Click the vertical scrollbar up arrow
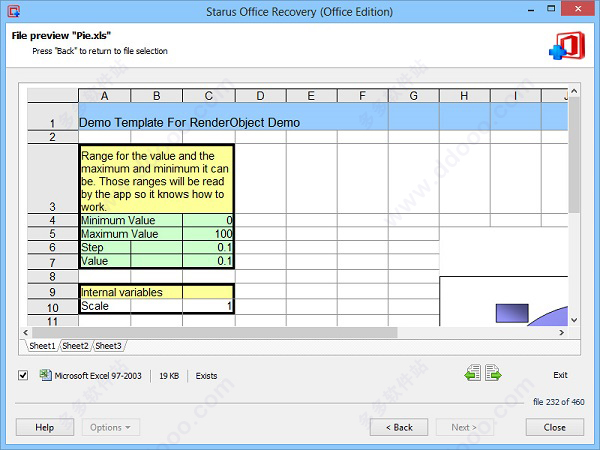The height and width of the screenshot is (450, 600). point(574,91)
